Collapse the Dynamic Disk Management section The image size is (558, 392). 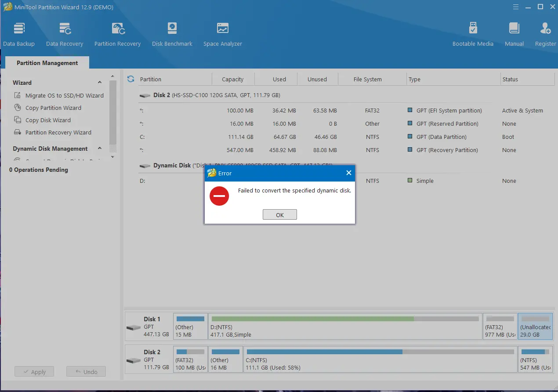[100, 149]
